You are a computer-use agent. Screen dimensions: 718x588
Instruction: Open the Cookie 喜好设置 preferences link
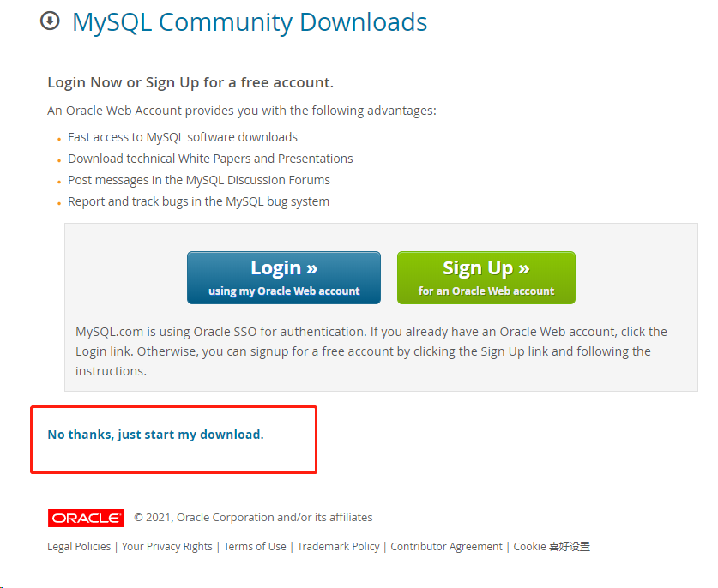tap(552, 546)
